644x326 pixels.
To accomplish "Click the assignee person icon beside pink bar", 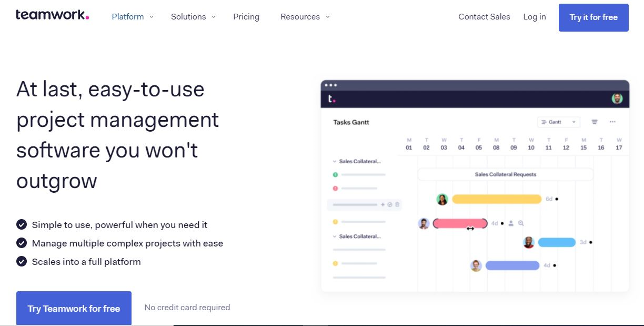I will click(x=511, y=223).
